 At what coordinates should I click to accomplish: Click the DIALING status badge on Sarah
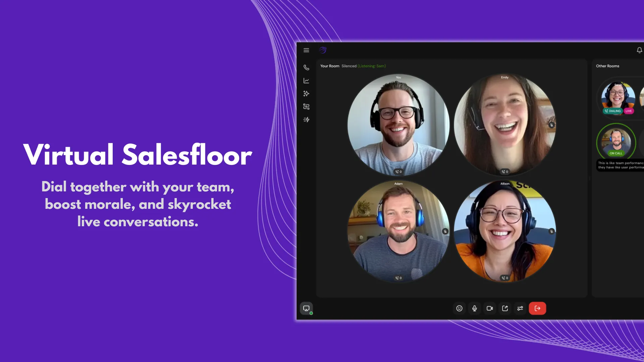pos(613,111)
